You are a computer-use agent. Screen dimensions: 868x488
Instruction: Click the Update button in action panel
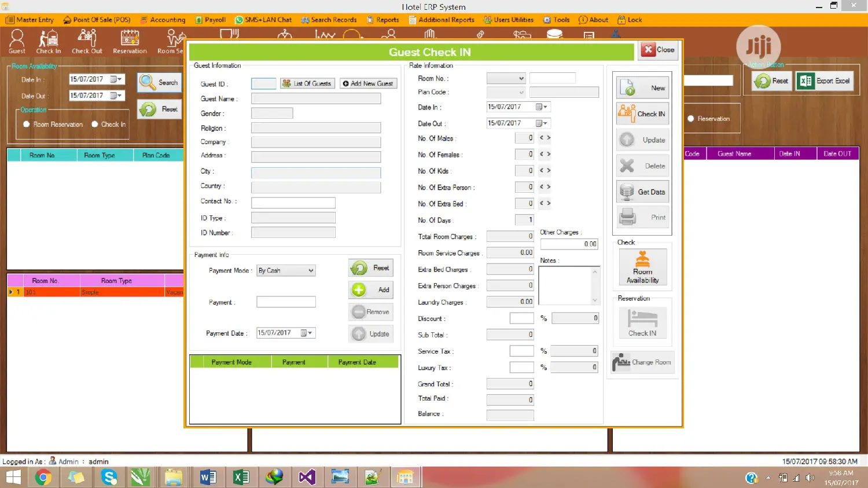coord(643,140)
